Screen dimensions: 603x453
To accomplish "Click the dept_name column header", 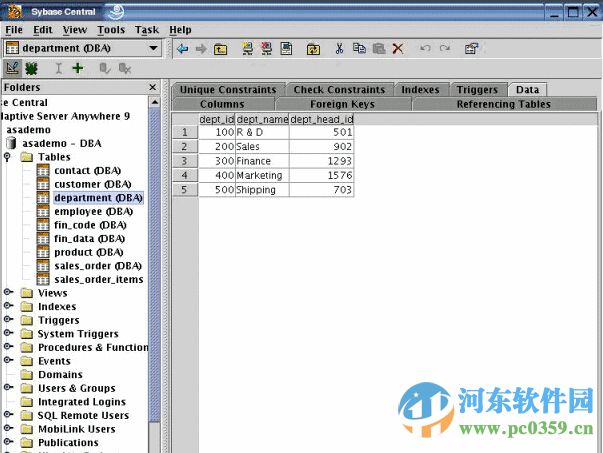I will click(262, 120).
